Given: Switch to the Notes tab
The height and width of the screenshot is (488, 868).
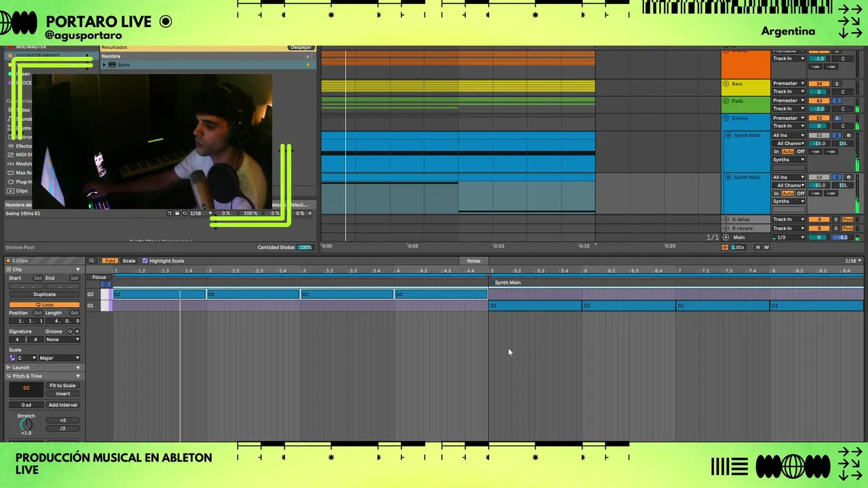Looking at the screenshot, I should click(x=474, y=261).
